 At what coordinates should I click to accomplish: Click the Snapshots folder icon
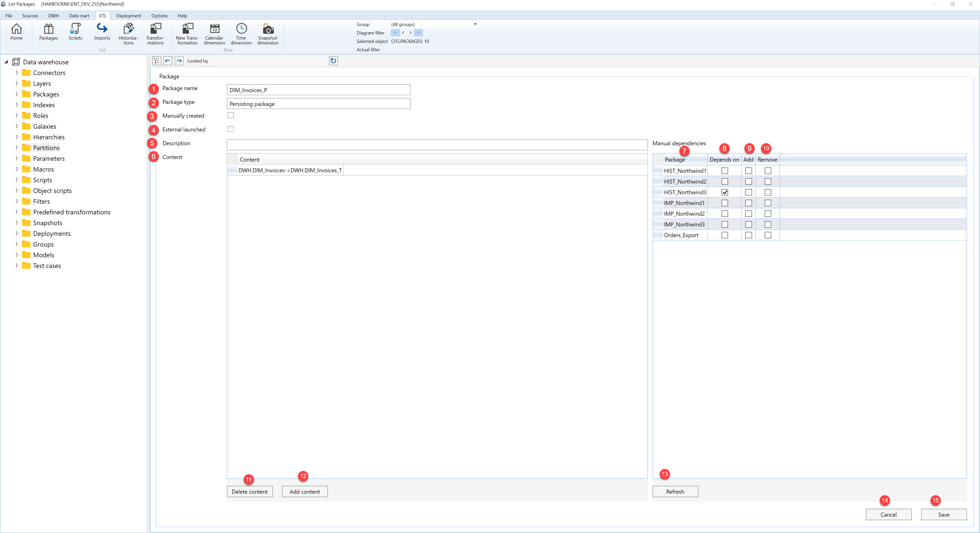(26, 223)
